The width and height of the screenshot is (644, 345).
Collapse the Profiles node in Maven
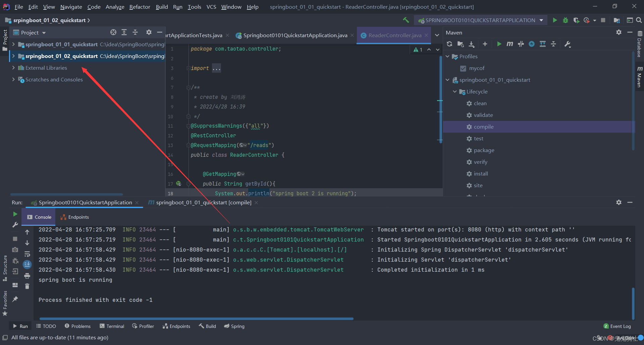click(447, 56)
